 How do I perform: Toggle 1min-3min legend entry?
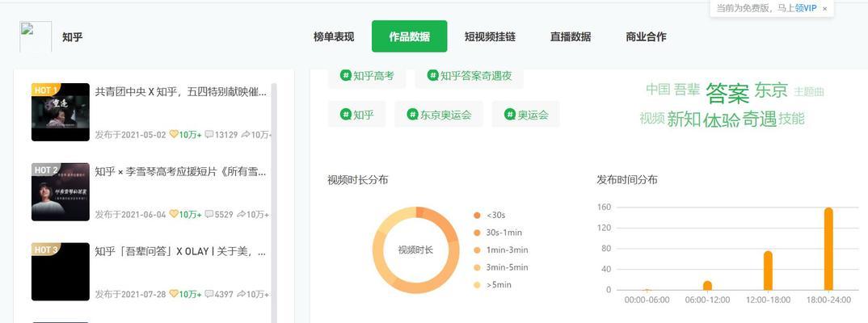click(501, 250)
